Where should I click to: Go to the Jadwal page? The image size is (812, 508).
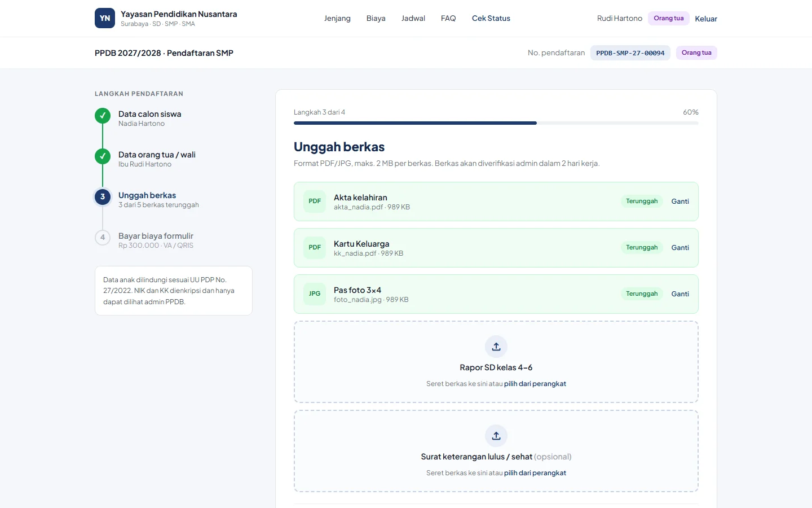pos(413,19)
